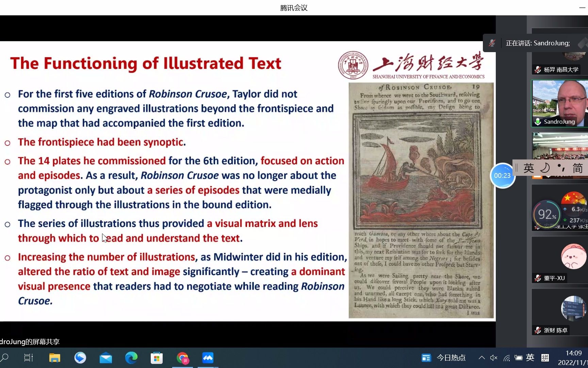Open the Wi-Fi network tray icon
Viewport: 588px width, 368px height.
click(x=507, y=358)
